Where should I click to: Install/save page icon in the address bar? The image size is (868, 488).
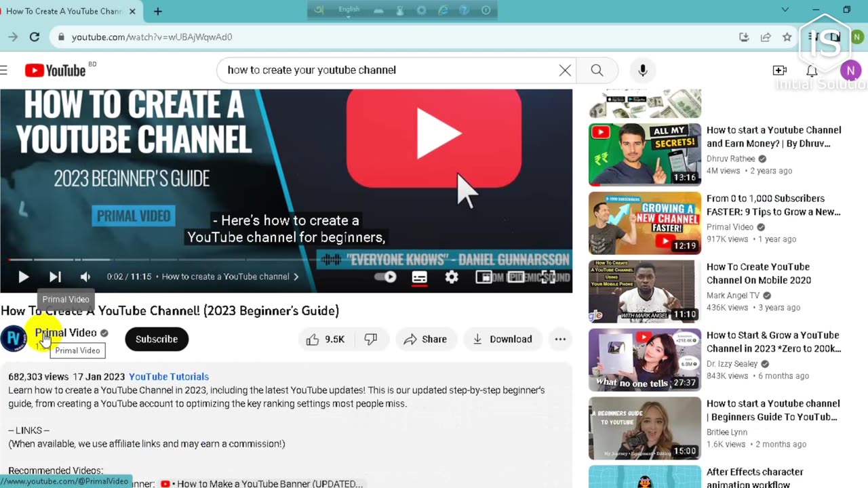[744, 37]
